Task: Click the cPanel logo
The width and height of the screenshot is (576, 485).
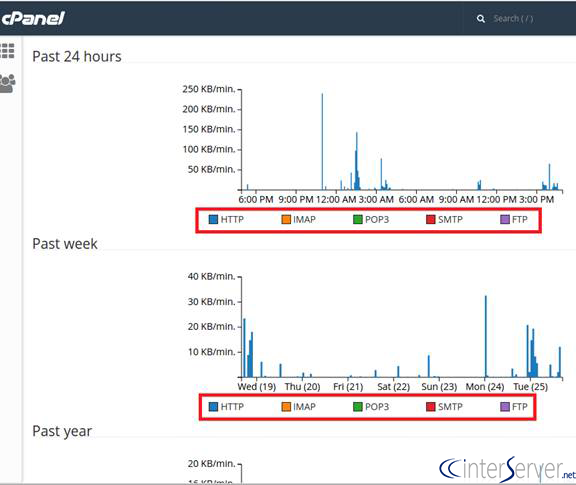Action: 33,18
